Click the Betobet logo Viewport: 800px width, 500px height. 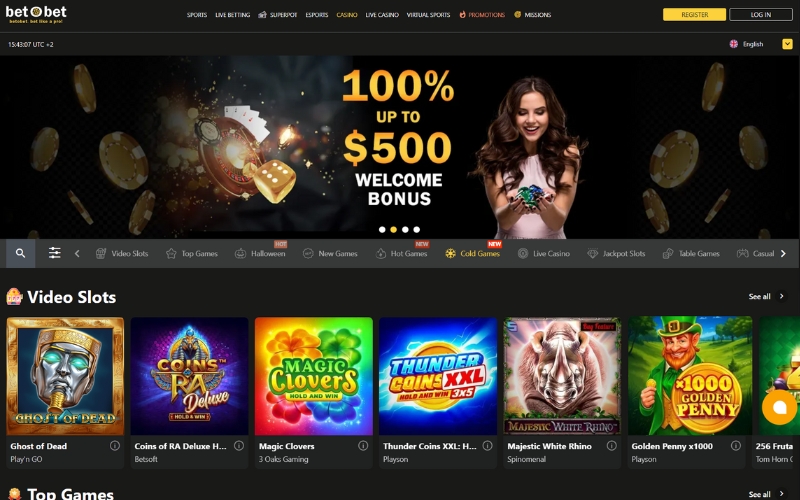click(x=36, y=14)
